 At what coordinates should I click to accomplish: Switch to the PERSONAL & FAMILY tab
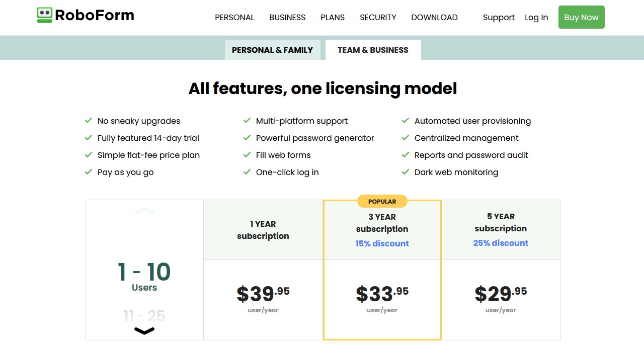272,50
